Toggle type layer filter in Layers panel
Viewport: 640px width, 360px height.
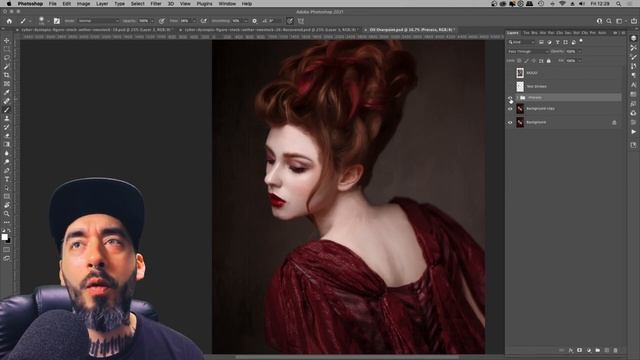click(x=558, y=42)
